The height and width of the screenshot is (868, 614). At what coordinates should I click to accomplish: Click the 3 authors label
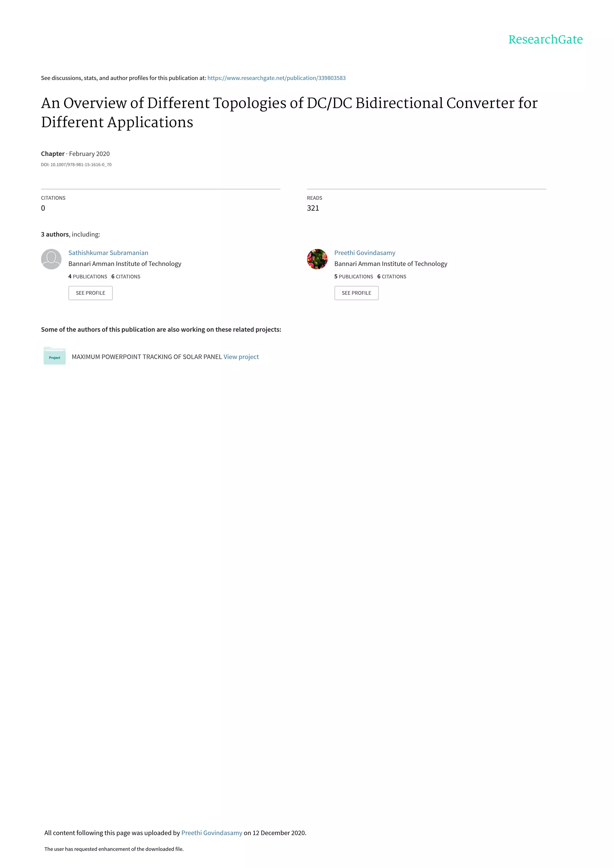tap(55, 234)
